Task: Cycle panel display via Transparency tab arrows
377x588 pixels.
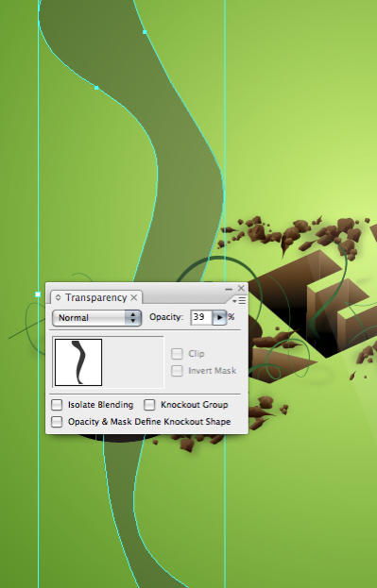Action: (x=58, y=297)
